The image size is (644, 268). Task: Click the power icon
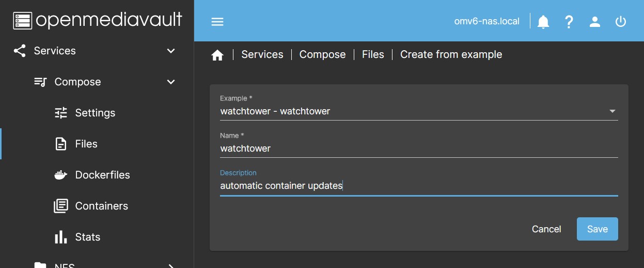point(621,22)
